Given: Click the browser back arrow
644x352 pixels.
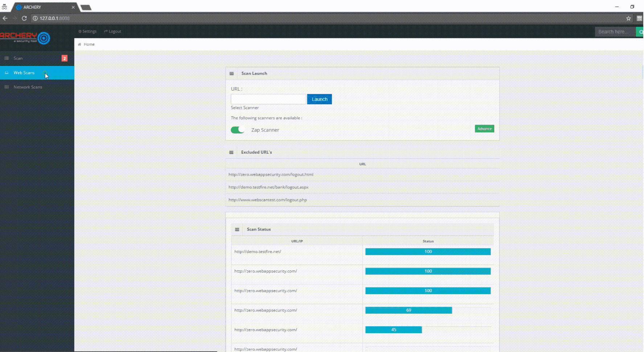Looking at the screenshot, I should pyautogui.click(x=5, y=18).
